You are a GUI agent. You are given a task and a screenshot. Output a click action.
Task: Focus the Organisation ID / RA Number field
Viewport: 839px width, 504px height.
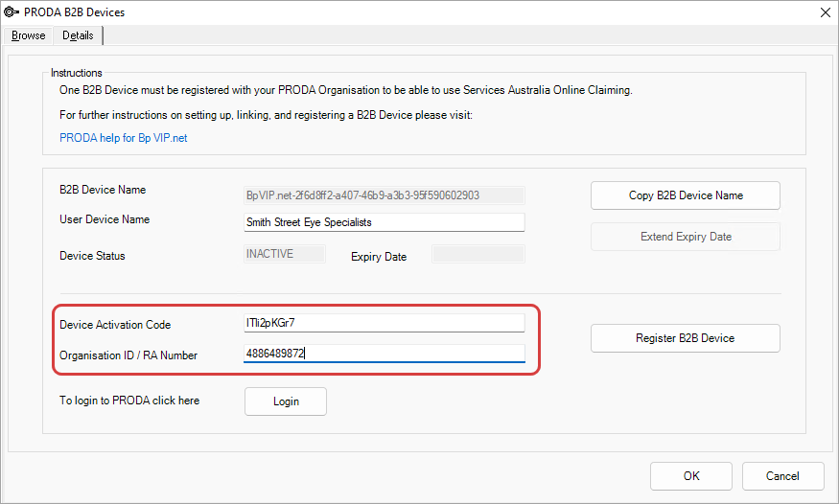coord(385,354)
